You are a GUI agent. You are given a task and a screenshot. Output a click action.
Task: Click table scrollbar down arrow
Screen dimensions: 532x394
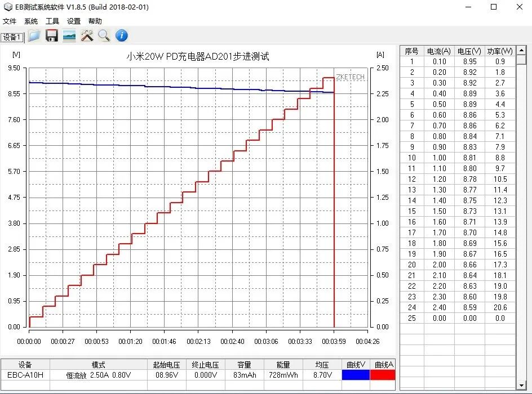point(521,385)
